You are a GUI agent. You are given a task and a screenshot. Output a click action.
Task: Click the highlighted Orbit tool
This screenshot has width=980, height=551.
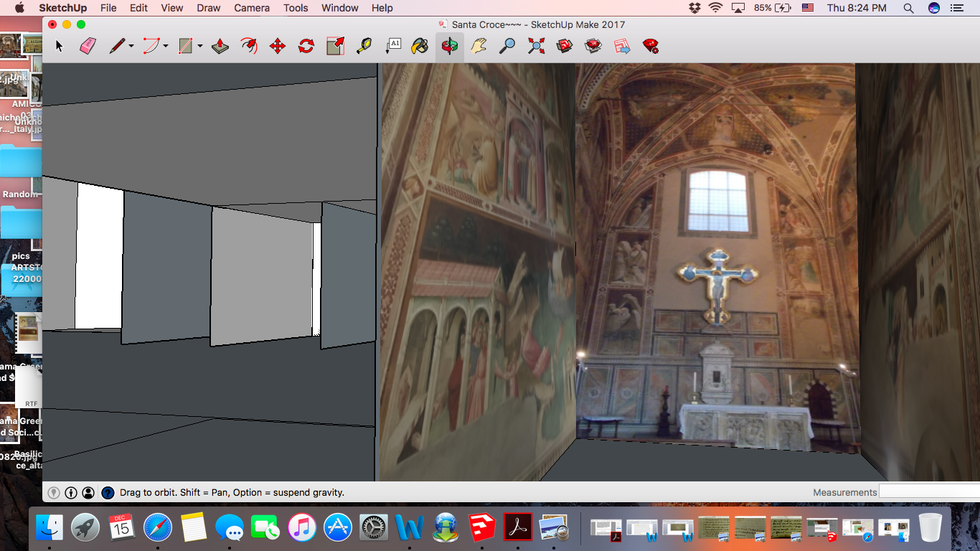pyautogui.click(x=450, y=47)
